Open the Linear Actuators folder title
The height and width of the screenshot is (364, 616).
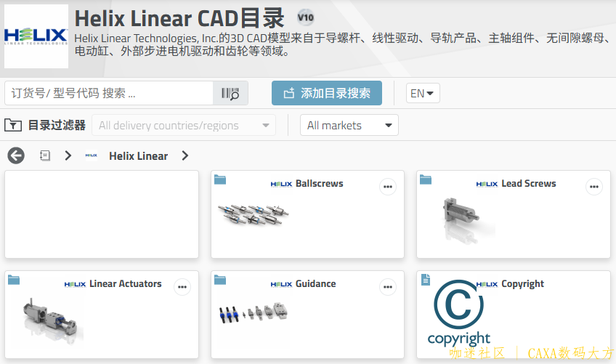click(x=126, y=284)
